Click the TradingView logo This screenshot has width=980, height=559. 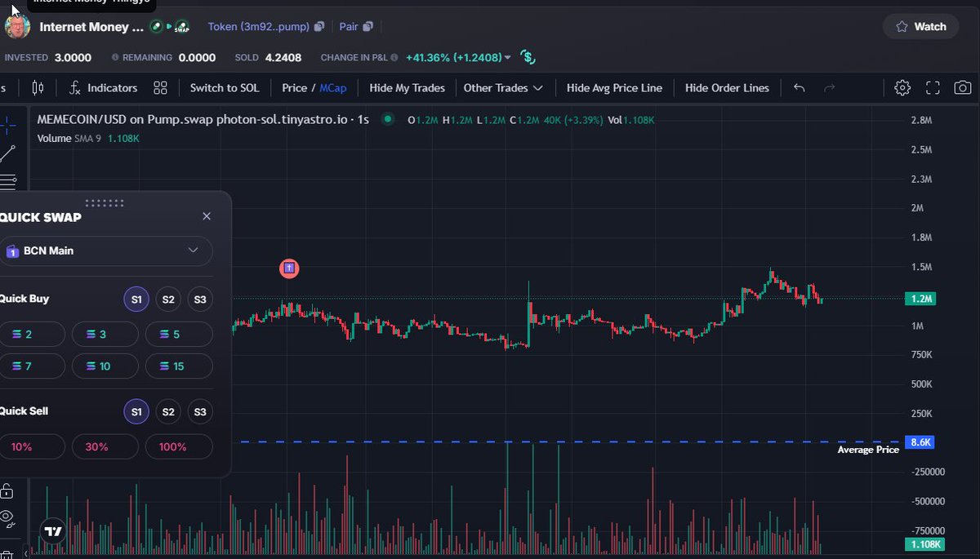point(53,532)
